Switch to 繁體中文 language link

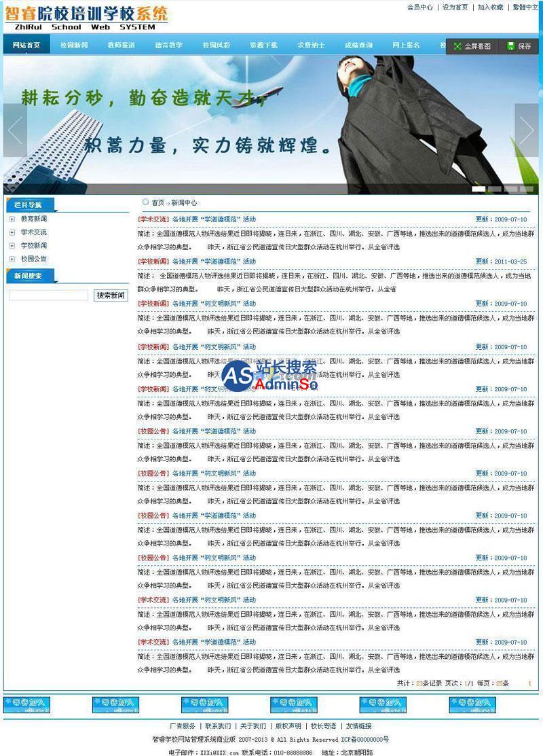[525, 7]
